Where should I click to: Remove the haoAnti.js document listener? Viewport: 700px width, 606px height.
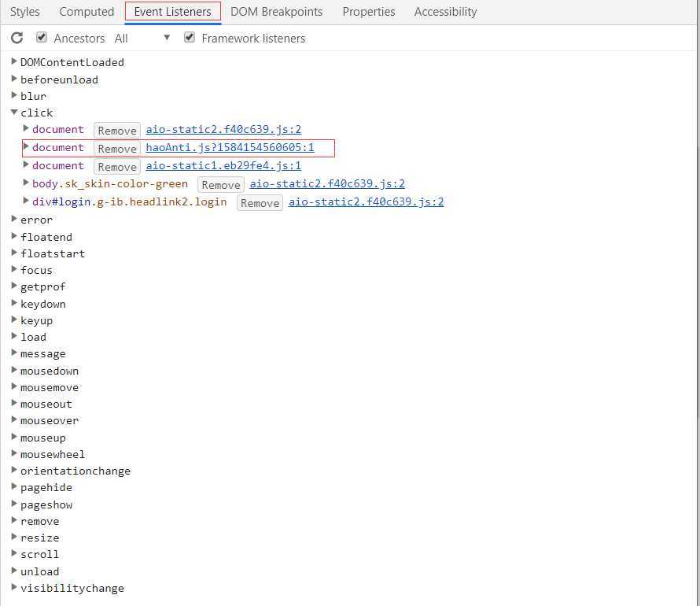pyautogui.click(x=117, y=148)
